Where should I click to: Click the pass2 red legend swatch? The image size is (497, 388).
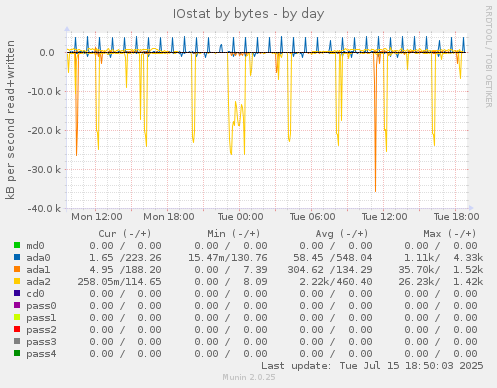(17, 329)
